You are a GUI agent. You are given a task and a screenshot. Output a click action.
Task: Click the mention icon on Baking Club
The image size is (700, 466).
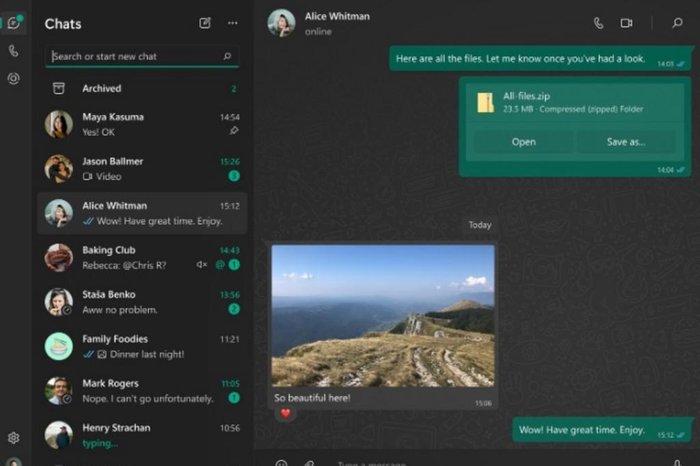[220, 265]
